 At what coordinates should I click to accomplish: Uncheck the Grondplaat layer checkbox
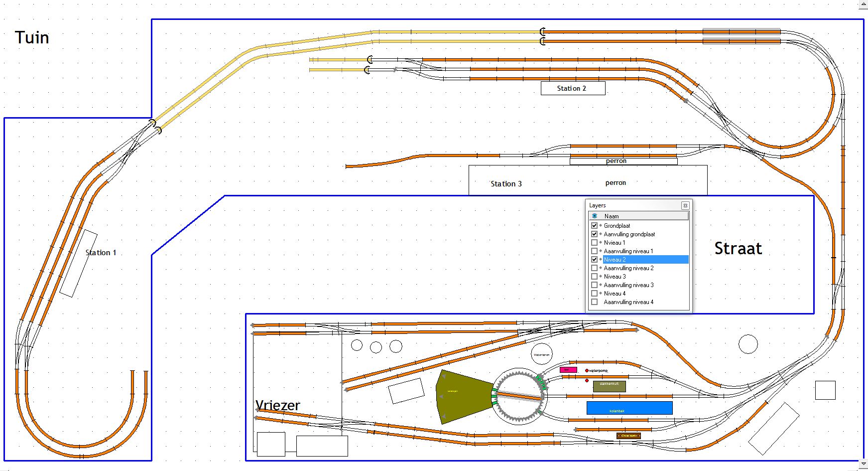594,225
